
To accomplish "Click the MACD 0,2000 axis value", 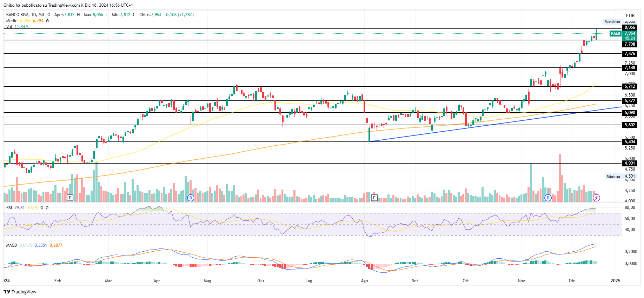I will (x=631, y=252).
